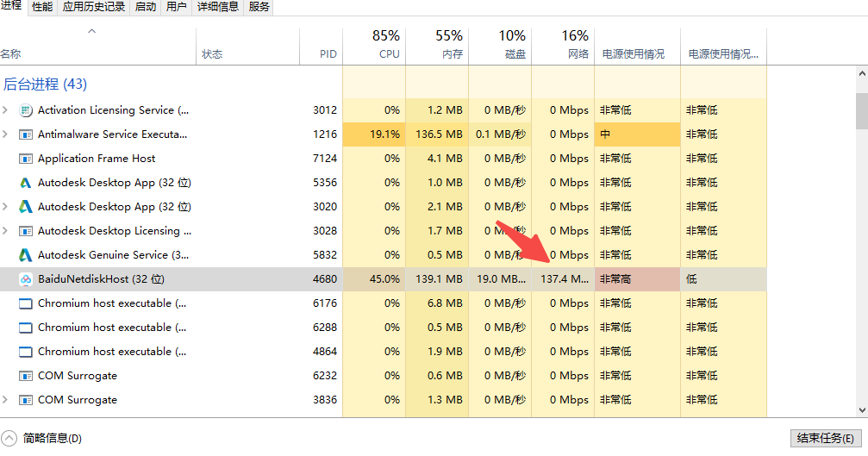
Task: Click the COM Surrogate icon, PID 6232
Action: click(25, 376)
